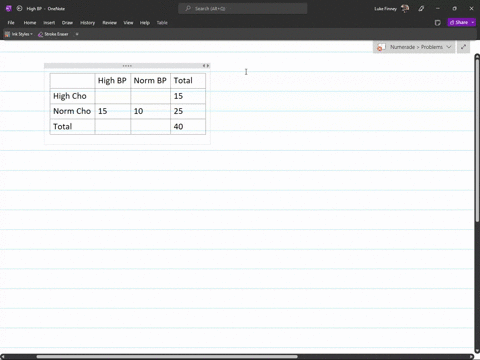Open Luke Finney's account profile picture
The width and height of the screenshot is (480, 360).
(x=405, y=9)
